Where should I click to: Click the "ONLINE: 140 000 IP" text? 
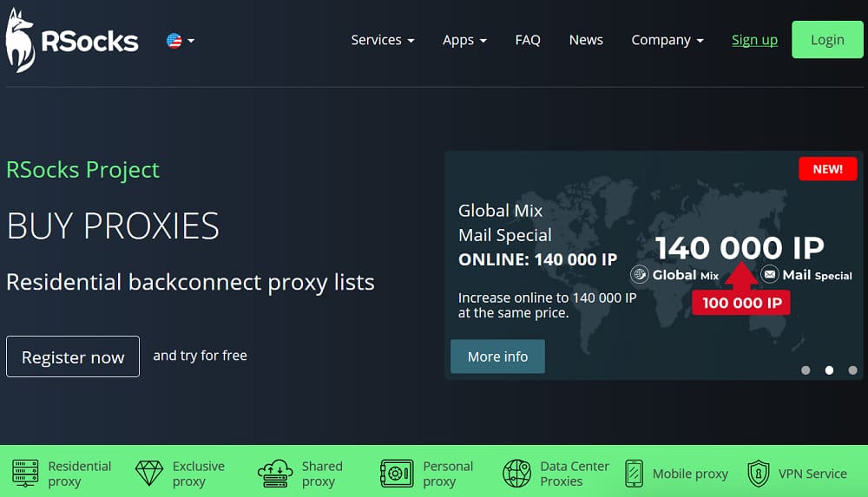[x=537, y=259]
